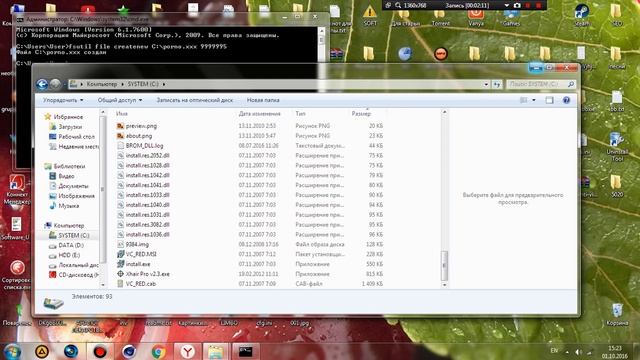Open the Видео library
640x360 pixels.
(66, 176)
